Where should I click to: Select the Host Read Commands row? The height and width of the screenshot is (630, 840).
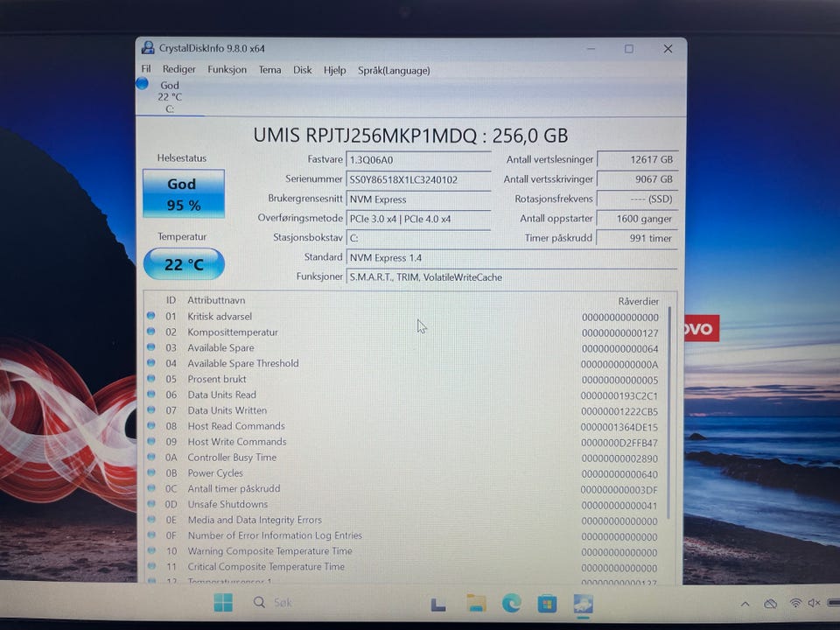(404, 426)
